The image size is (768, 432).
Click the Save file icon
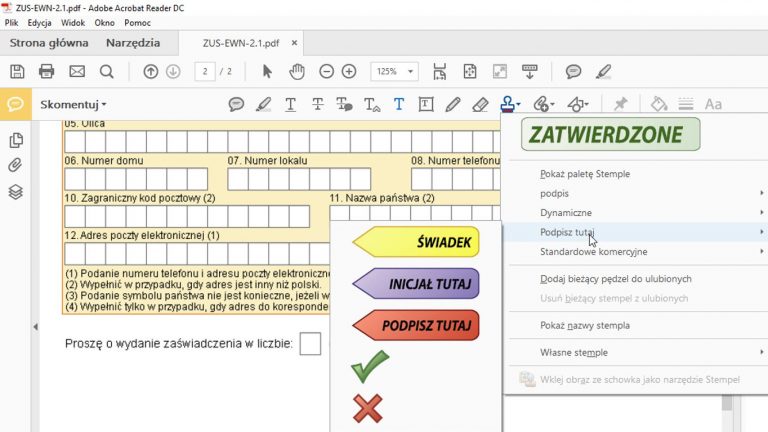click(16, 71)
